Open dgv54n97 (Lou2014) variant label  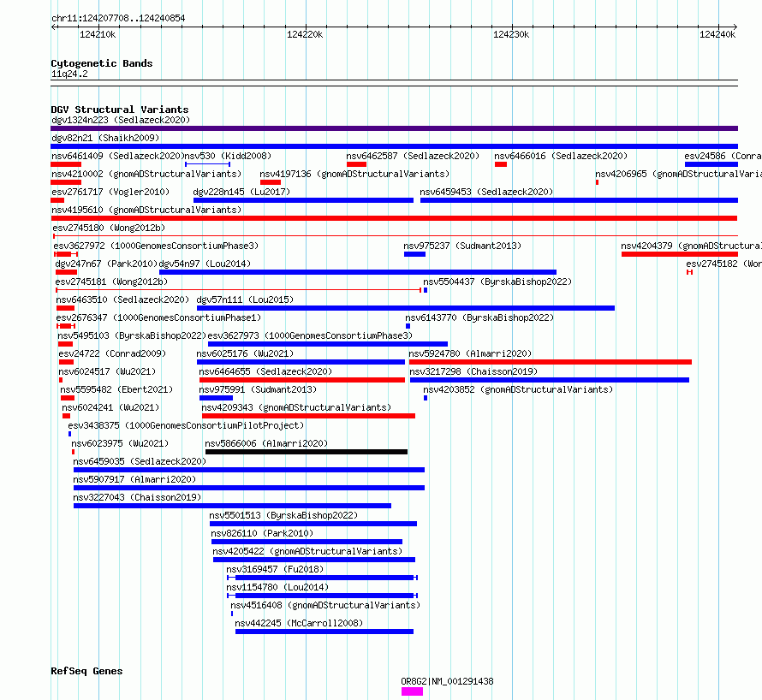205,264
